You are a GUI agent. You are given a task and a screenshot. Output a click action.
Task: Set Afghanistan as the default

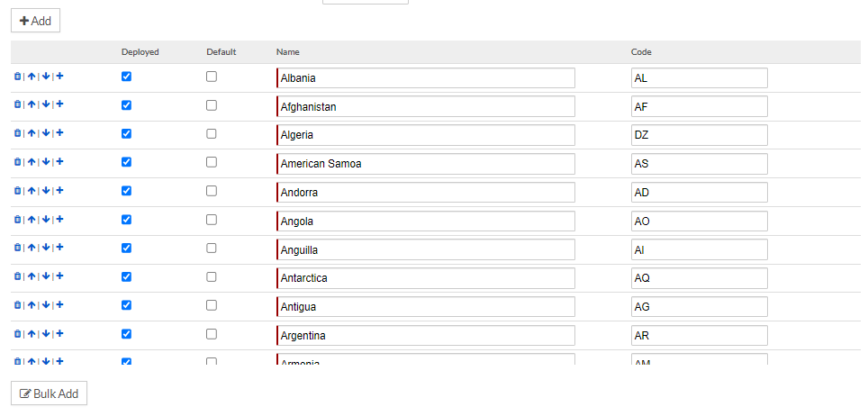[211, 105]
